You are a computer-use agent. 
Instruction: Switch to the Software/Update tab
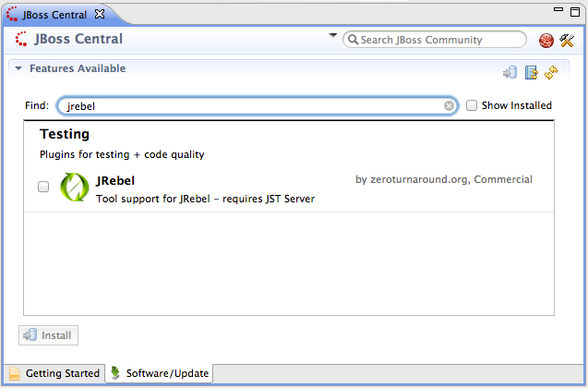coord(160,373)
